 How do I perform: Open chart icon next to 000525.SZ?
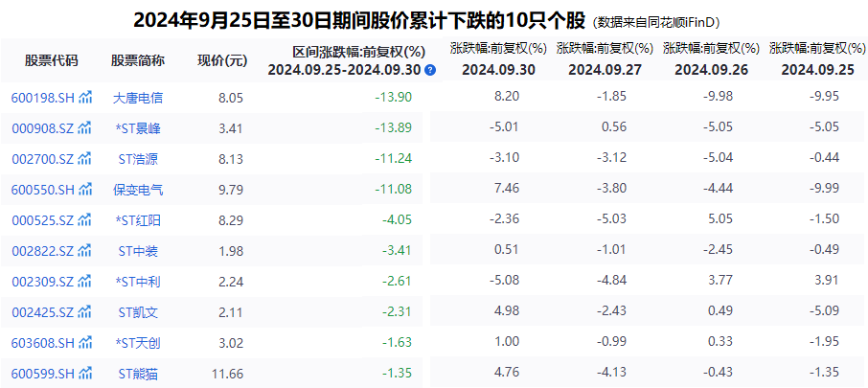[x=84, y=220]
